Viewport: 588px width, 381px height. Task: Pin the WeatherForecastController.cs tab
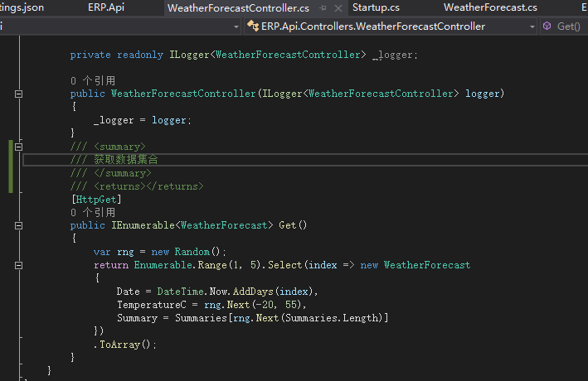tap(323, 7)
